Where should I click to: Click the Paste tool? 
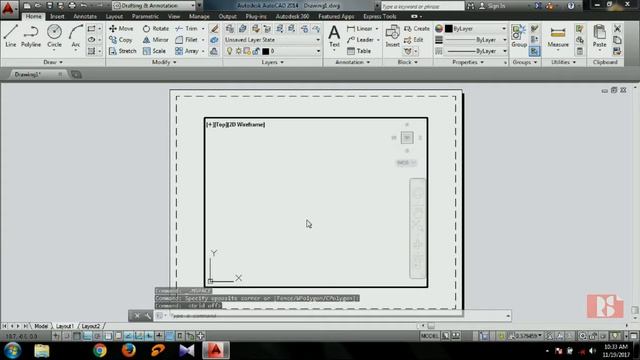(599, 36)
